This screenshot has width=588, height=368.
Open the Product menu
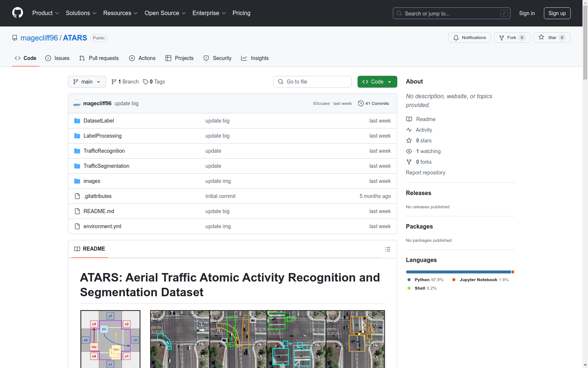coord(46,13)
